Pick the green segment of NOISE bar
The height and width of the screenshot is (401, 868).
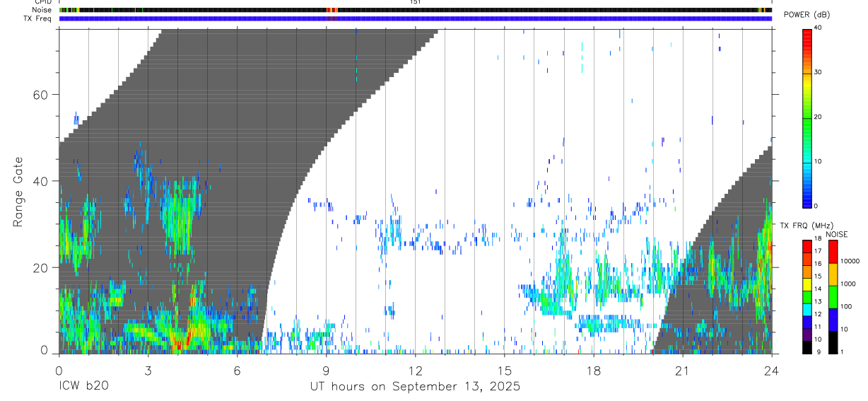click(833, 297)
